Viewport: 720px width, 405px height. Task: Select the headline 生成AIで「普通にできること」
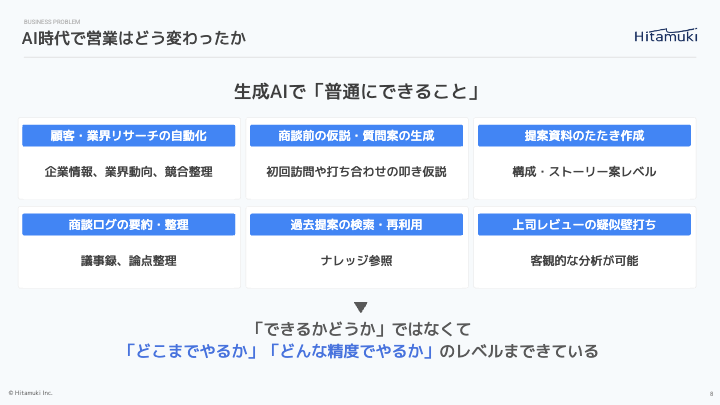(x=360, y=93)
